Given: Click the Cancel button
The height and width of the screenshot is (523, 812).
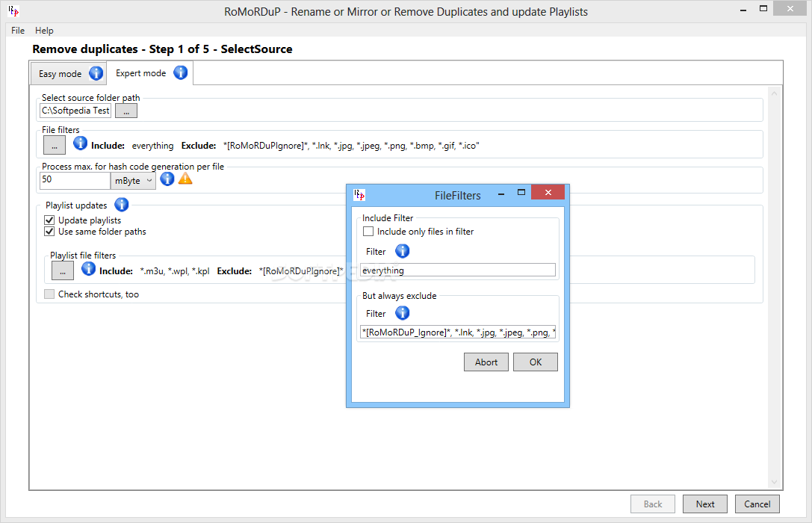Looking at the screenshot, I should (757, 504).
